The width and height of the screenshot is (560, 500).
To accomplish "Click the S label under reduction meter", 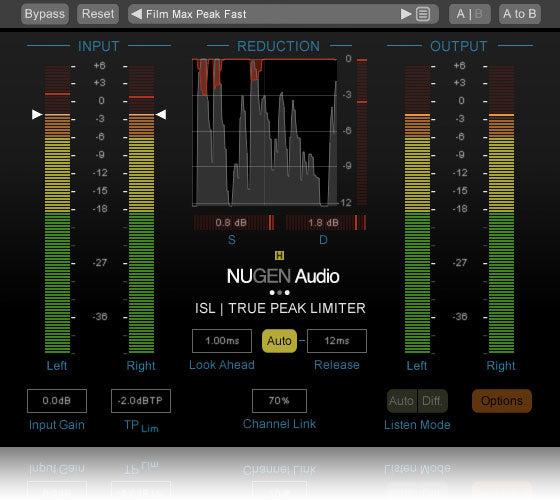I will pyautogui.click(x=232, y=240).
